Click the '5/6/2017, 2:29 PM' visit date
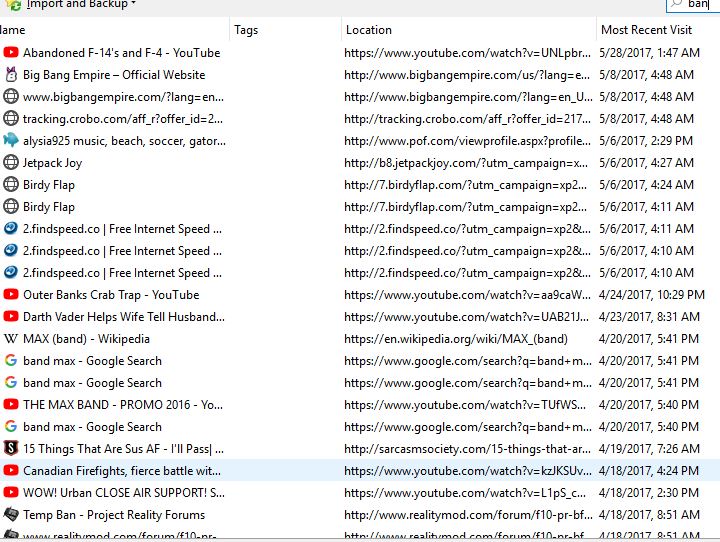Screen dimensions: 720x542 tap(646, 141)
